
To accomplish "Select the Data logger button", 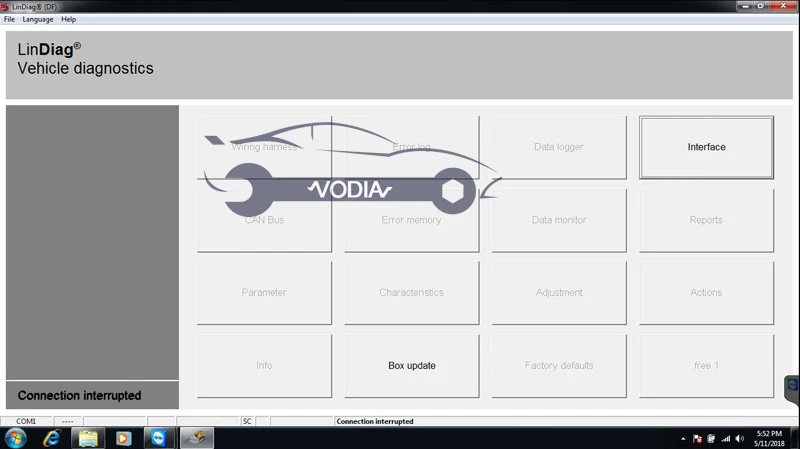I will click(559, 147).
